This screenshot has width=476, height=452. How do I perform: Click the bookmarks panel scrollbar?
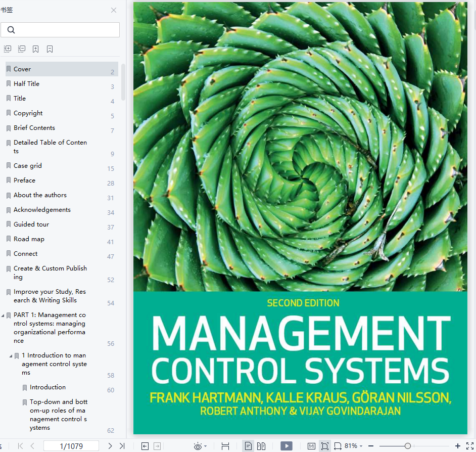[123, 82]
